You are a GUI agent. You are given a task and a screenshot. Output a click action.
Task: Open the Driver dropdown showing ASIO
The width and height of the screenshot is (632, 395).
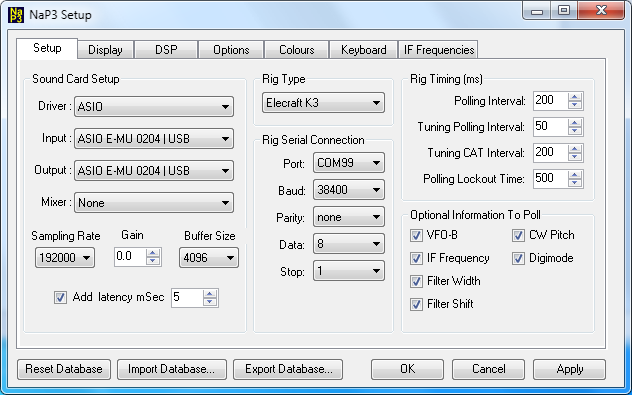[154, 107]
